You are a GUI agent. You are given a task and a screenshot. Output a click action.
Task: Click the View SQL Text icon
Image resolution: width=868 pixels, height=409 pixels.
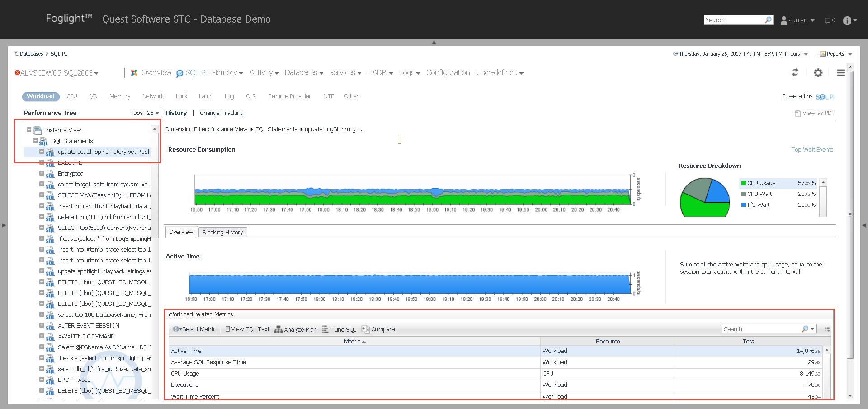click(x=228, y=329)
